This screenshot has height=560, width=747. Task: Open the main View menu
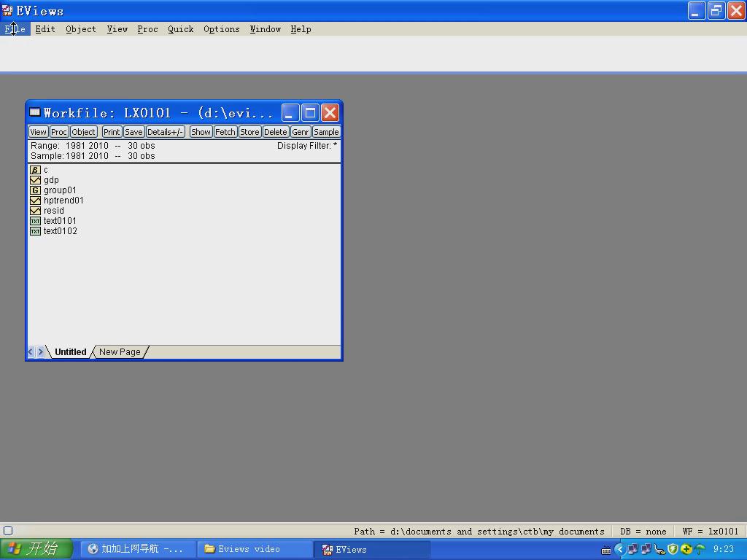point(117,29)
